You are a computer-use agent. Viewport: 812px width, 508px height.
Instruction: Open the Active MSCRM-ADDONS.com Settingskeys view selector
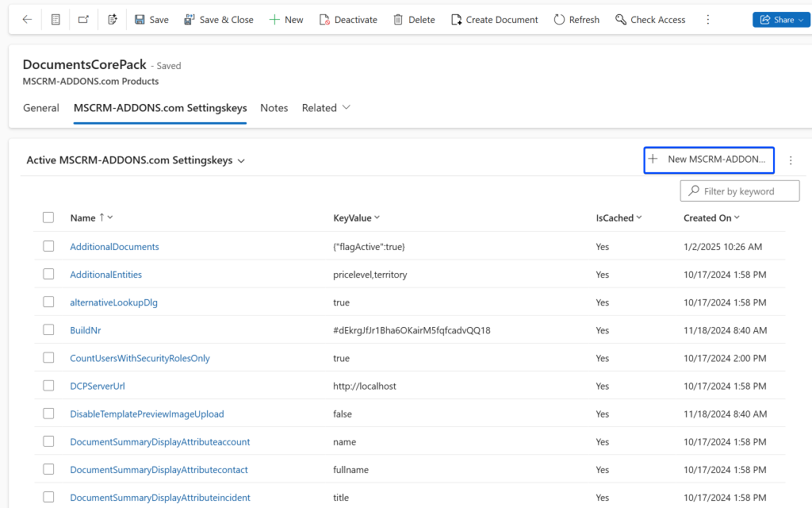[135, 160]
